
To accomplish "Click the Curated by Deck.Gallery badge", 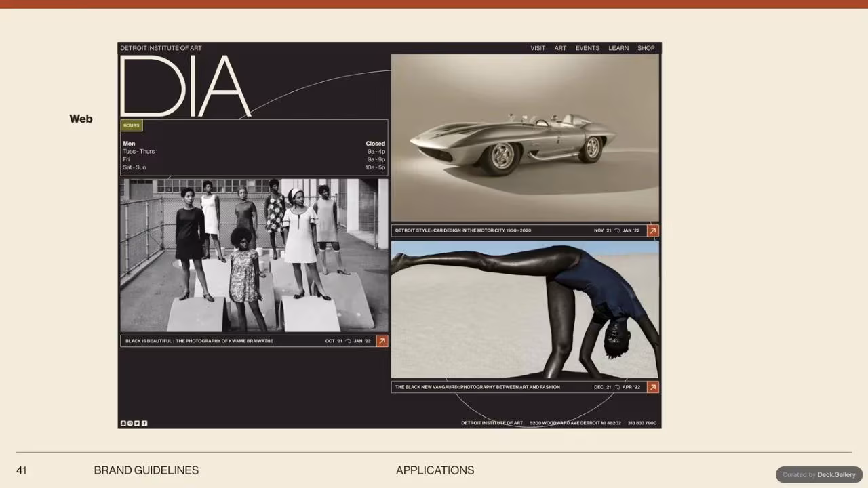I will click(819, 474).
